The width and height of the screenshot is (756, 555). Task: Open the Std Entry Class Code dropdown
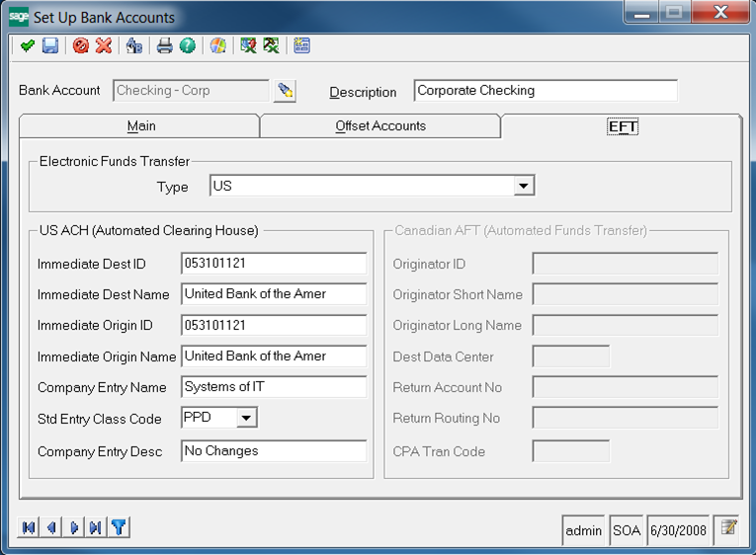(x=247, y=418)
